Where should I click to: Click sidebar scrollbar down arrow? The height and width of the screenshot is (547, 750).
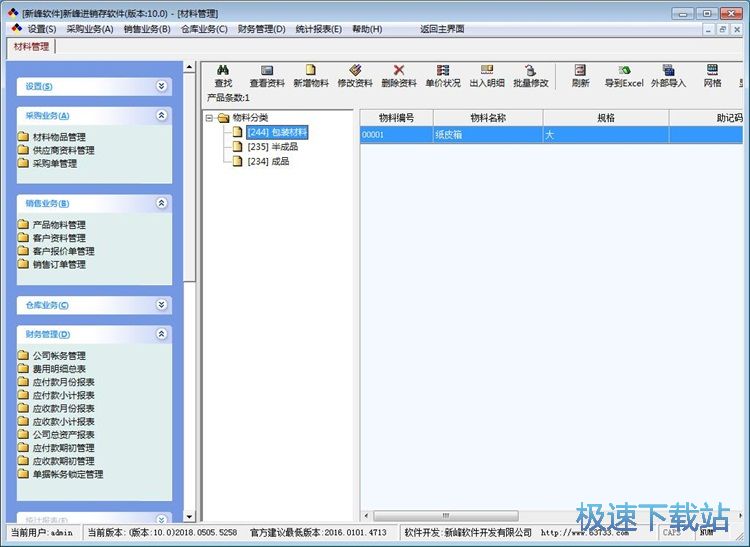pyautogui.click(x=189, y=516)
